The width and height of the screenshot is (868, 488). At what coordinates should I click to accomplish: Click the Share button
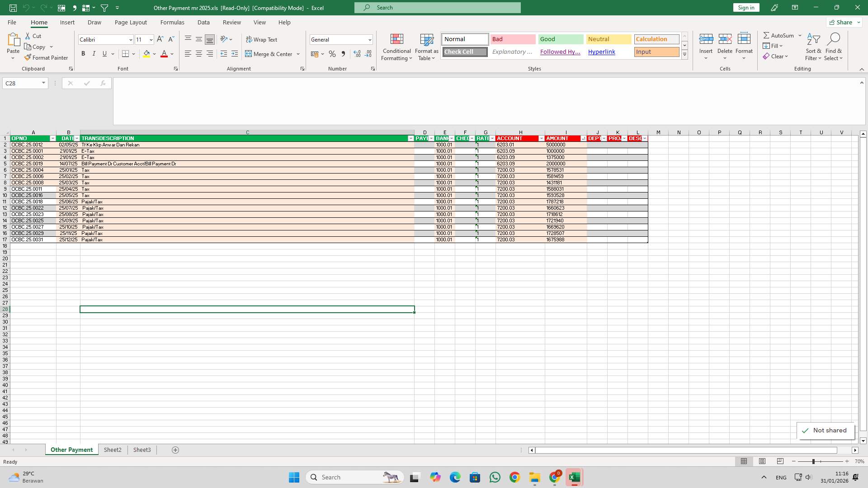coord(843,22)
